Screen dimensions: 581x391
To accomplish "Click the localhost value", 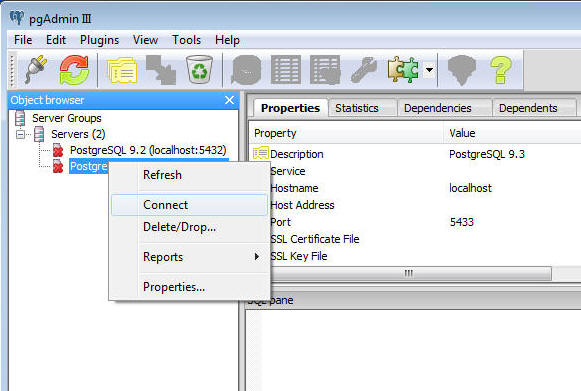I will (470, 188).
